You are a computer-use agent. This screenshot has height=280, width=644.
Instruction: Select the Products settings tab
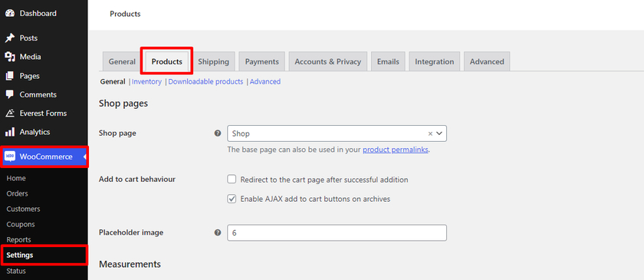pyautogui.click(x=167, y=61)
